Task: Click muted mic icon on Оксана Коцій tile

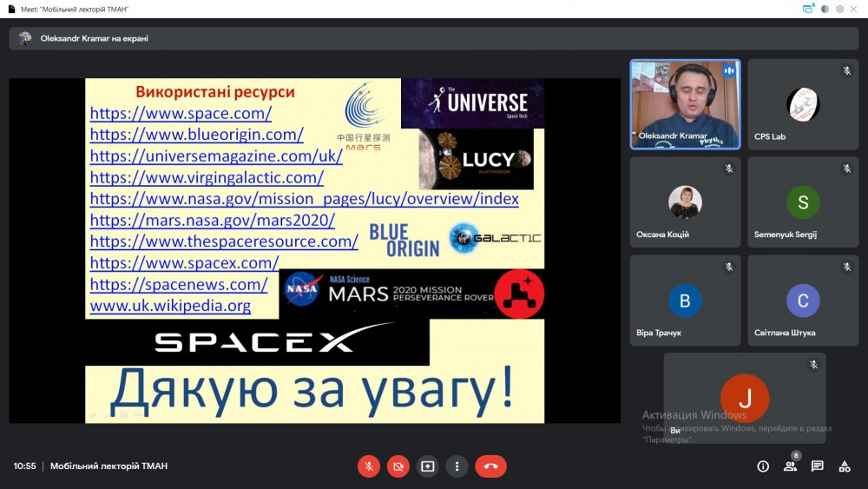Action: tap(729, 169)
